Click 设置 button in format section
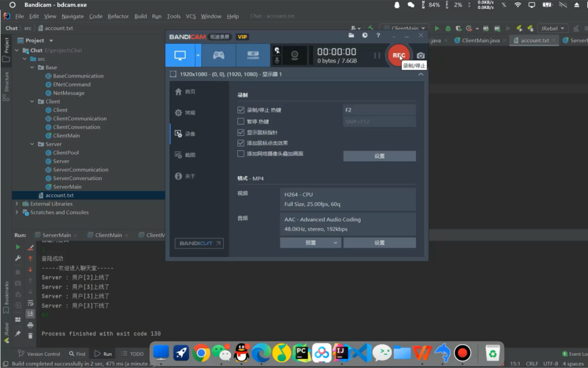 coord(379,243)
